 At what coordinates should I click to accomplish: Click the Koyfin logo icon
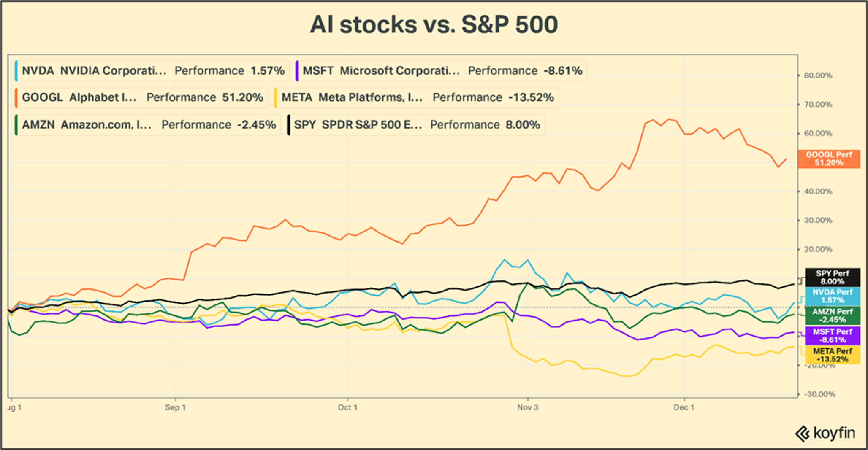click(802, 434)
